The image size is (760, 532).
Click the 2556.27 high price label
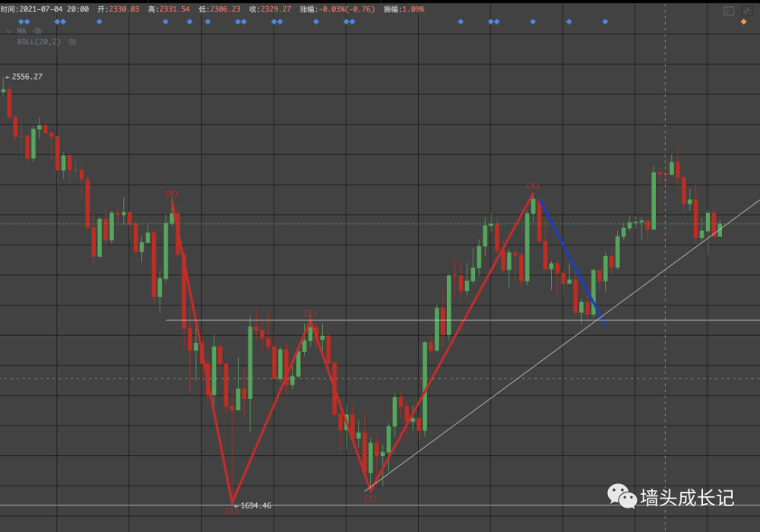26,77
